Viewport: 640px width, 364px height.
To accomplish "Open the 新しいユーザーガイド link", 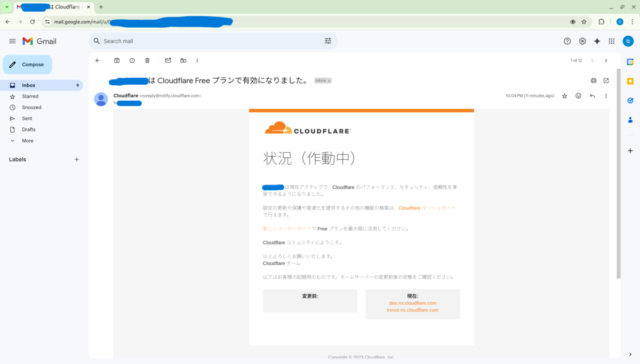I will coord(287,229).
